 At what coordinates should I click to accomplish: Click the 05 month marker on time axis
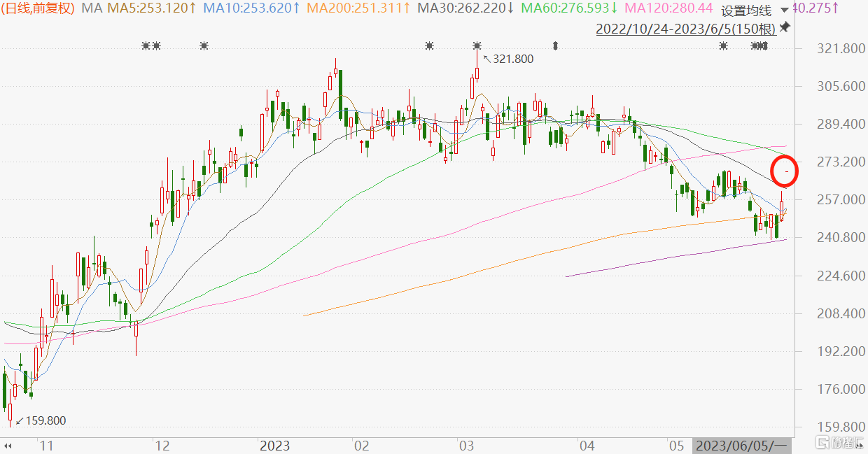(675, 446)
